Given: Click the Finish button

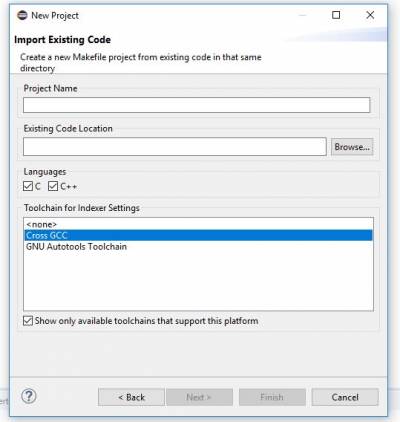Looking at the screenshot, I should click(272, 397).
